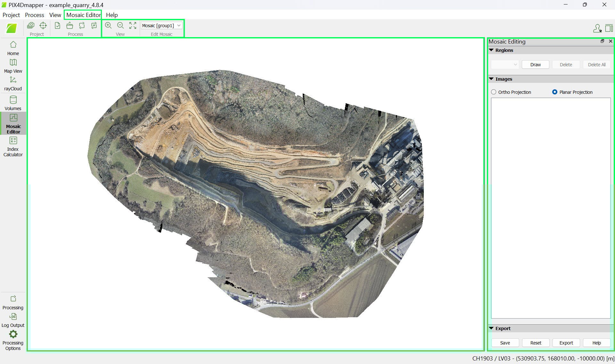Click the Zoom Out magnifier tool
The image size is (615, 364).
pyautogui.click(x=120, y=25)
